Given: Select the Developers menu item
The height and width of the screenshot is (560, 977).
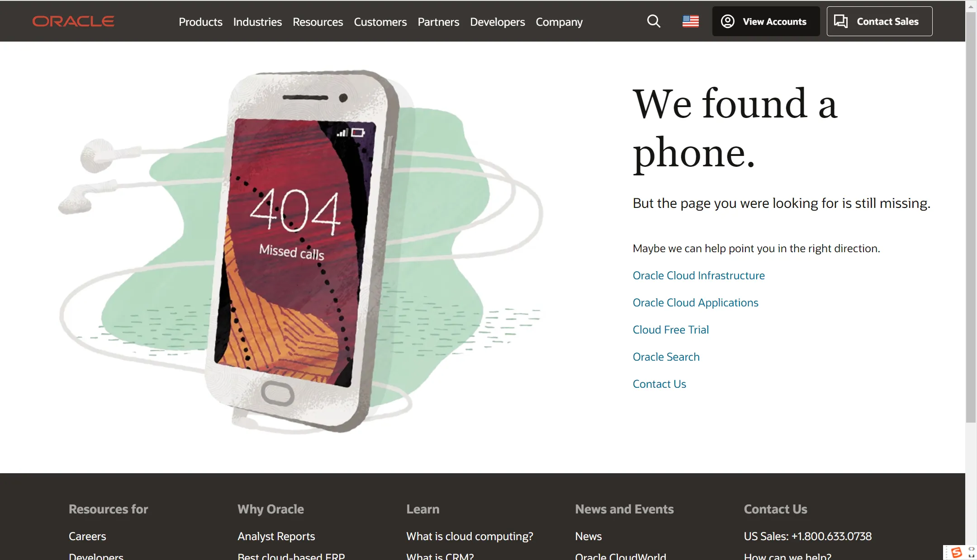Looking at the screenshot, I should (x=497, y=21).
